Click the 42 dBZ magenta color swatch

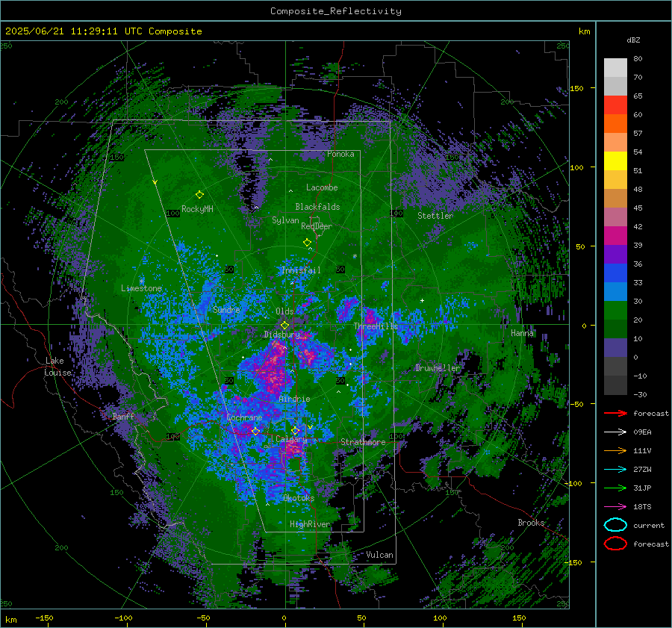point(615,235)
